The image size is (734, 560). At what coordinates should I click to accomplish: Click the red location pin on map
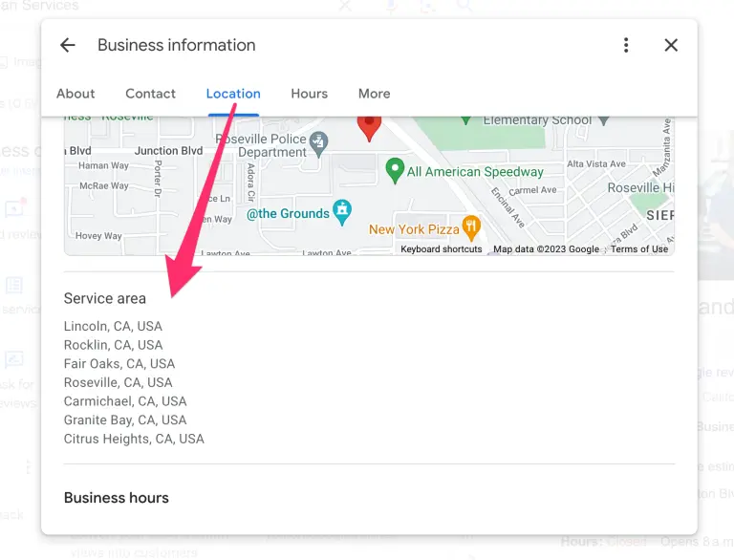(369, 127)
